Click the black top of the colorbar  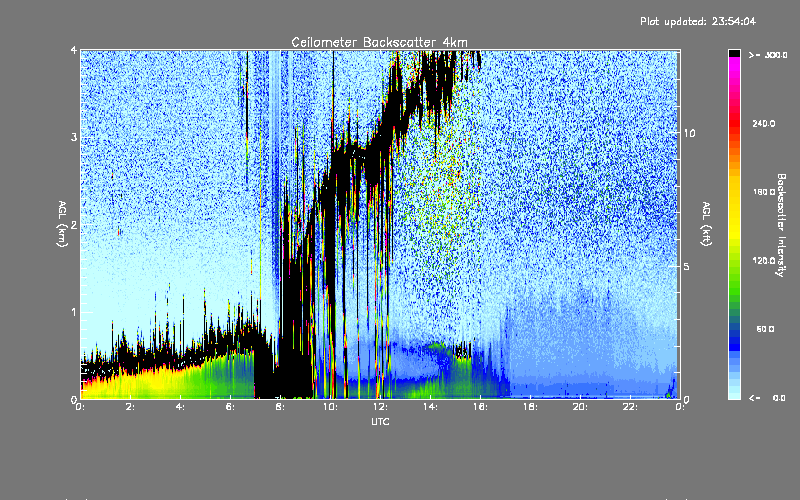pyautogui.click(x=734, y=53)
